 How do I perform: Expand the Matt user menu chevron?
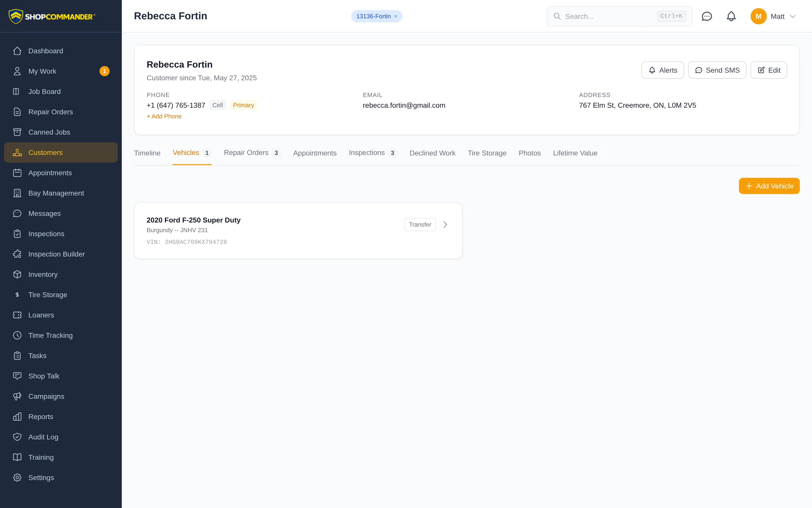pyautogui.click(x=792, y=16)
